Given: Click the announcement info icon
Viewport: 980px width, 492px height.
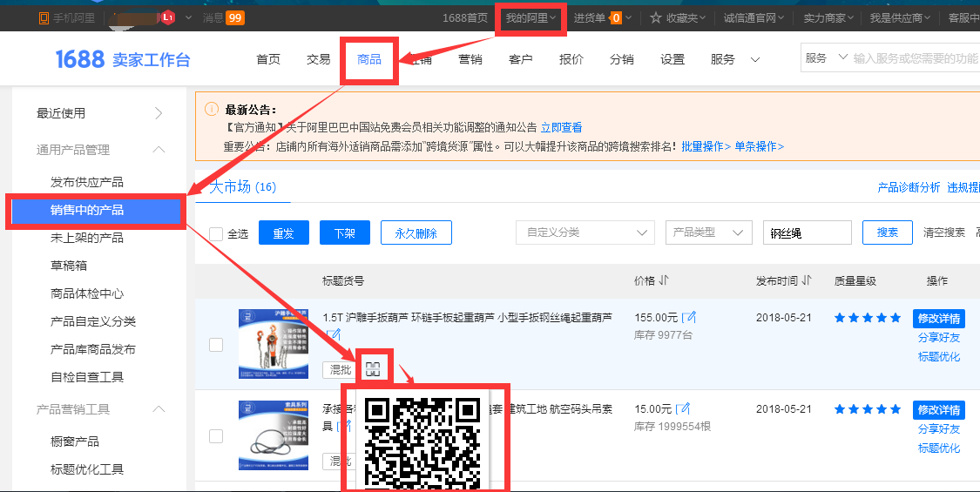Looking at the screenshot, I should click(x=212, y=110).
